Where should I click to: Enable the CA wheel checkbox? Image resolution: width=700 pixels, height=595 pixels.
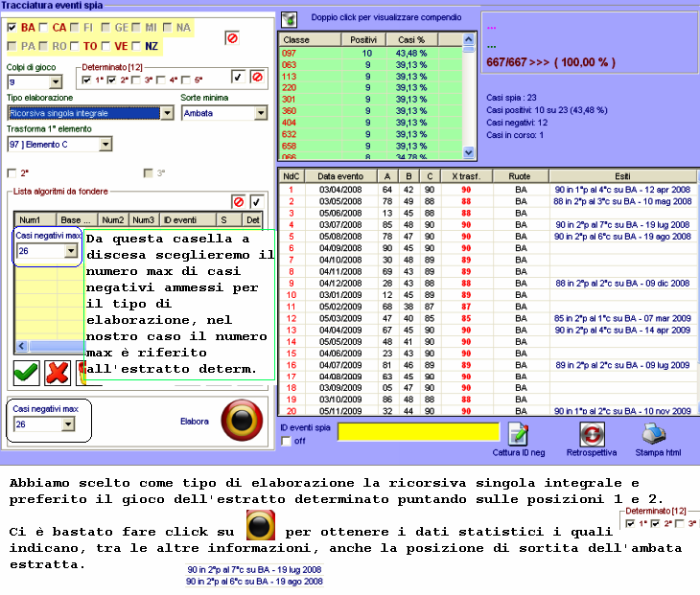coord(43,28)
